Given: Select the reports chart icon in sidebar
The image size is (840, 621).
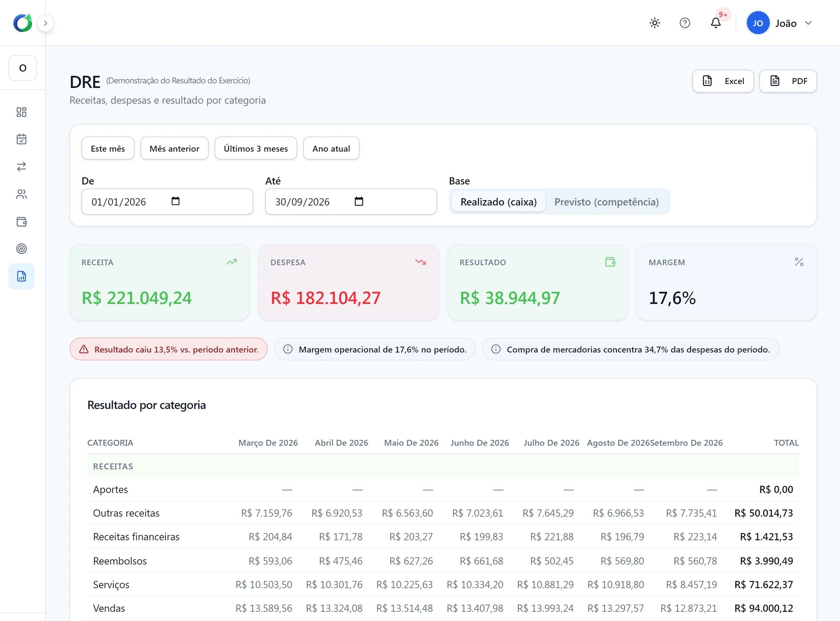Looking at the screenshot, I should pyautogui.click(x=21, y=276).
